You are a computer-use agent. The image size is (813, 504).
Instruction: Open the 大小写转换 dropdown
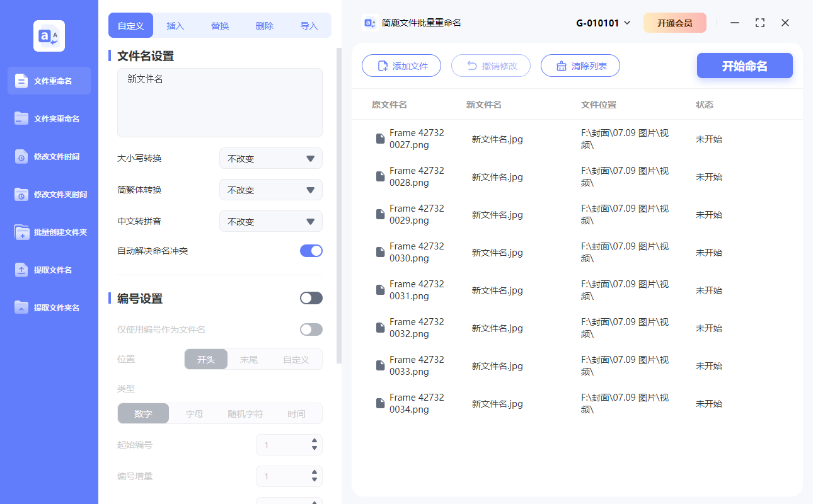pyautogui.click(x=271, y=158)
